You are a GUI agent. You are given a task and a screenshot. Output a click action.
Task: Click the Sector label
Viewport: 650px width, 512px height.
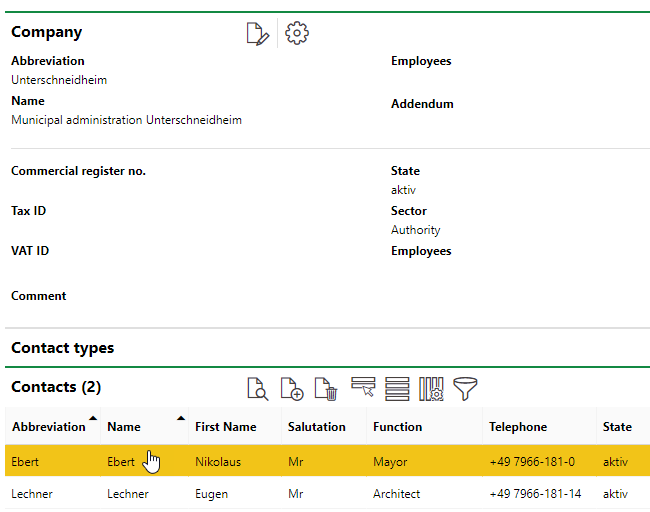click(x=408, y=211)
